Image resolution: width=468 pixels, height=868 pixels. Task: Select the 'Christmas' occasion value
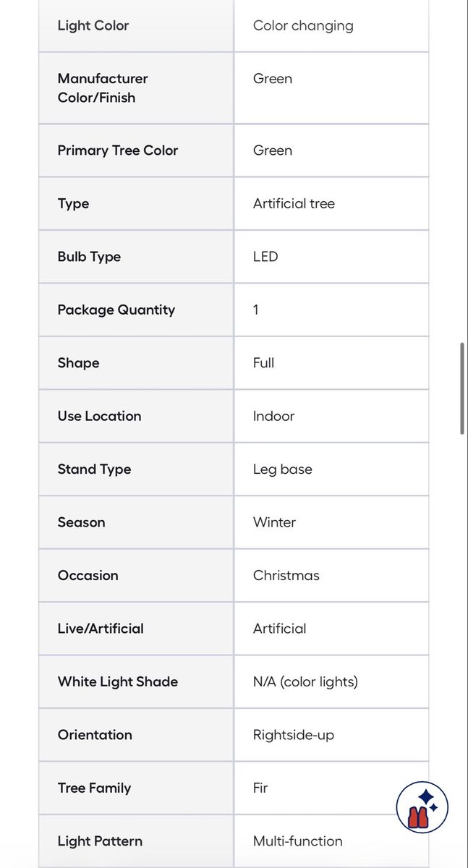pos(286,575)
